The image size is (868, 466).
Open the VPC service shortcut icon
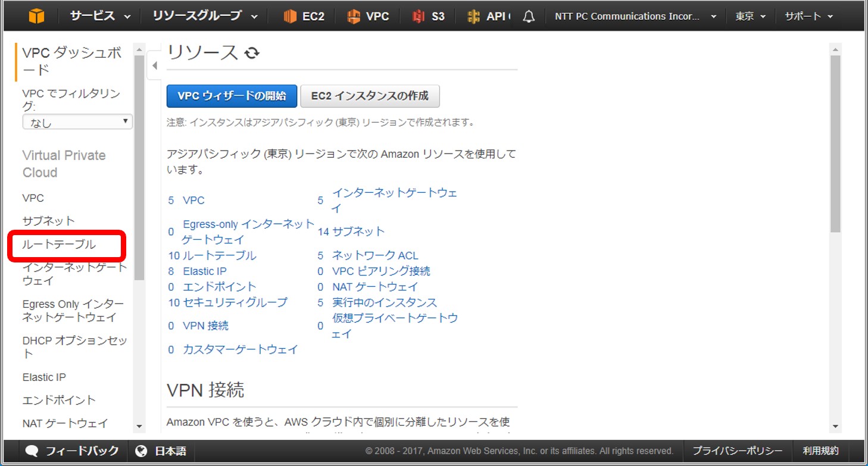354,17
